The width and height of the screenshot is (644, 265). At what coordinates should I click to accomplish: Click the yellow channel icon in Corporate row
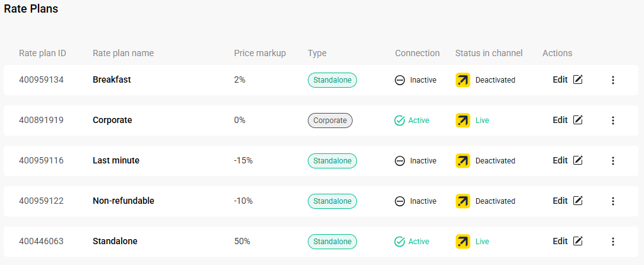coord(463,121)
